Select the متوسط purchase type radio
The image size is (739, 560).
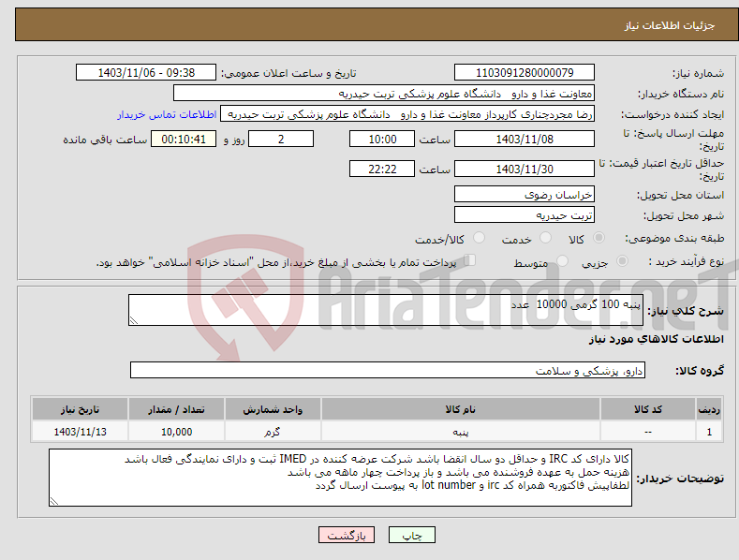pos(562,261)
